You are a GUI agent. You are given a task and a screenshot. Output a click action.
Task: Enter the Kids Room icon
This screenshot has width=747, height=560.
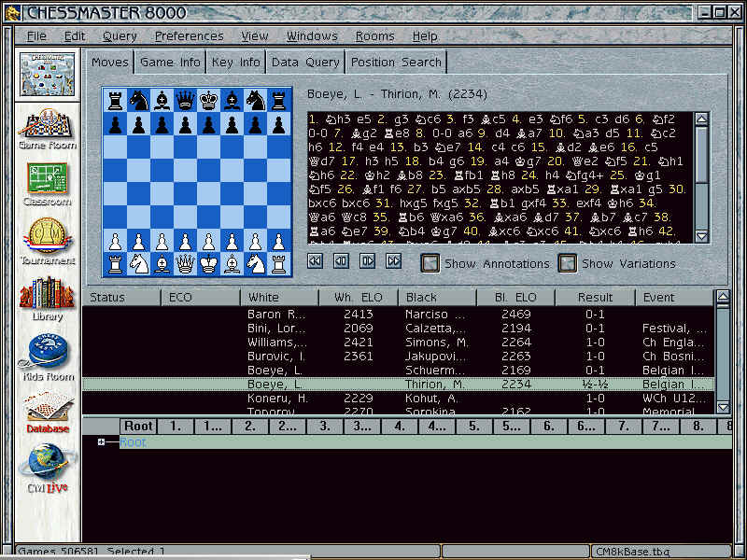[47, 356]
